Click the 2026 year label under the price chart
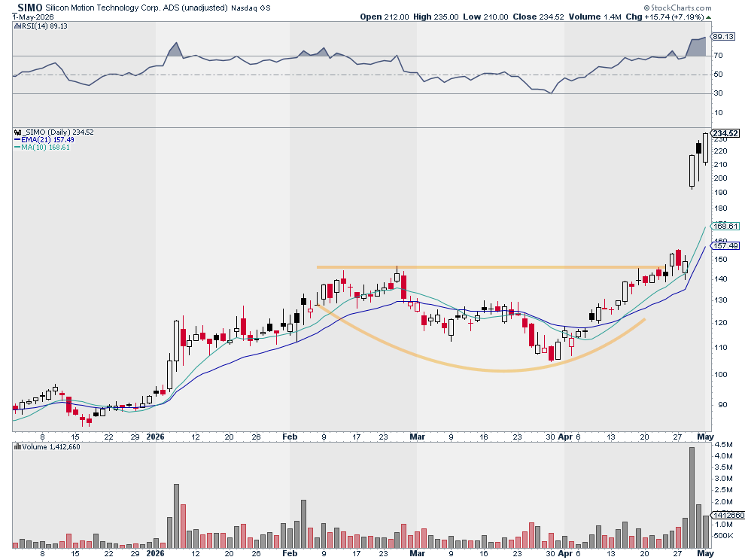This screenshot has height=560, width=745. 155,437
